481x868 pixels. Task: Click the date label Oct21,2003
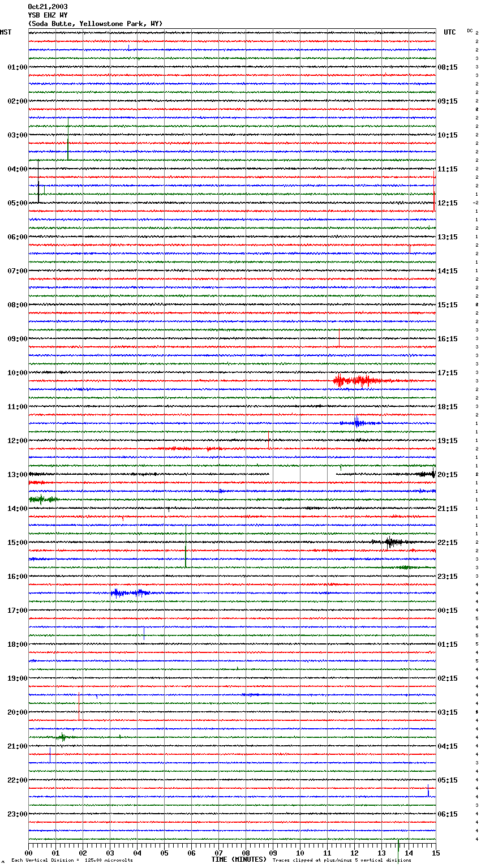(48, 7)
